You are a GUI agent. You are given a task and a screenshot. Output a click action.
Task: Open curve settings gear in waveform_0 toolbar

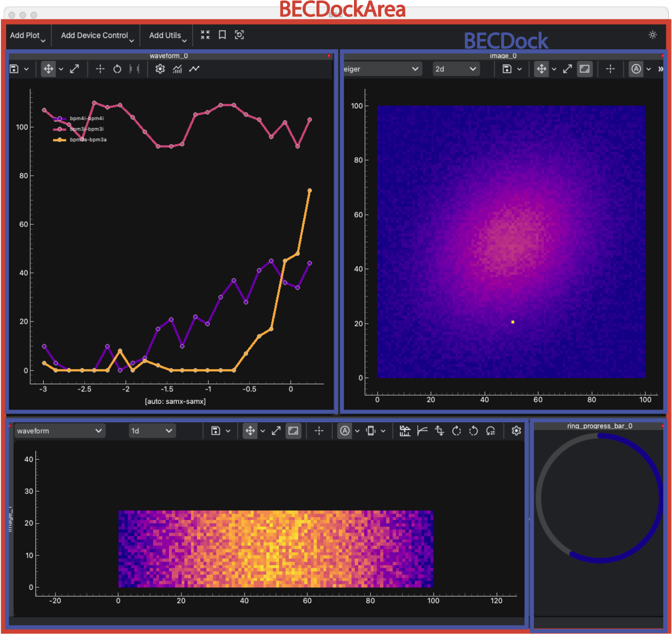160,69
